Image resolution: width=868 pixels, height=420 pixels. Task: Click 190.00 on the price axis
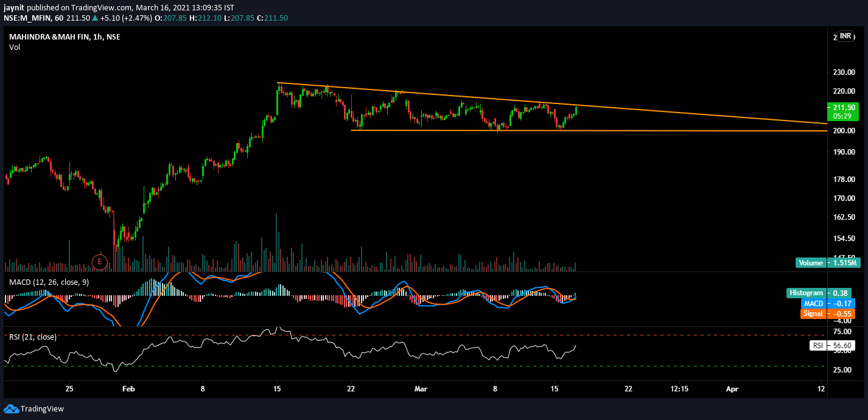(x=844, y=152)
